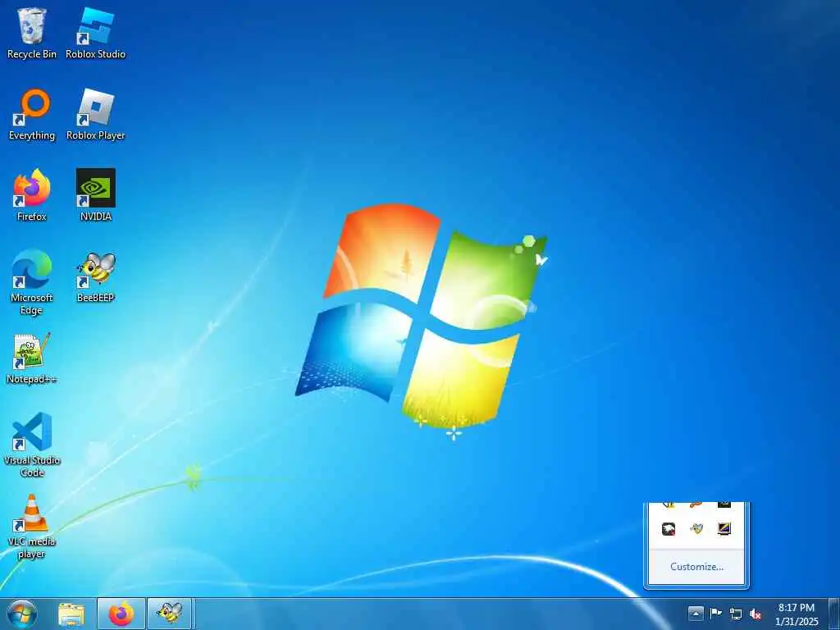The image size is (840, 630).
Task: Open the Action Center flag icon
Action: 715,614
